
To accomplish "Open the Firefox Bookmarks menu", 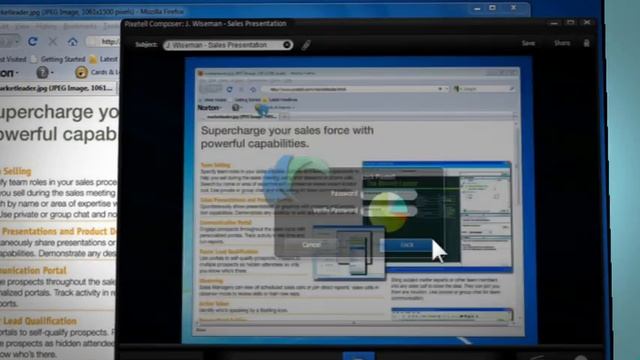I will pyautogui.click(x=80, y=27).
